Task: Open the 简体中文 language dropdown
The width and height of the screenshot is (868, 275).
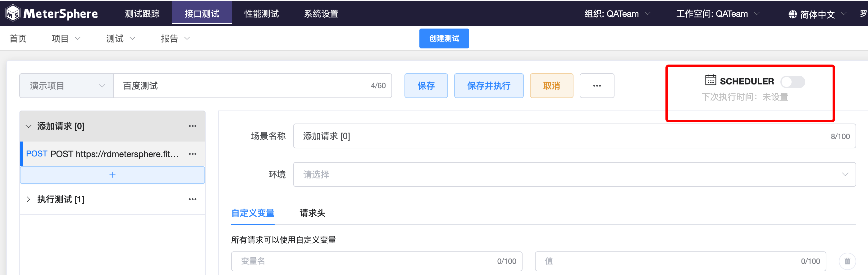Action: tap(817, 14)
